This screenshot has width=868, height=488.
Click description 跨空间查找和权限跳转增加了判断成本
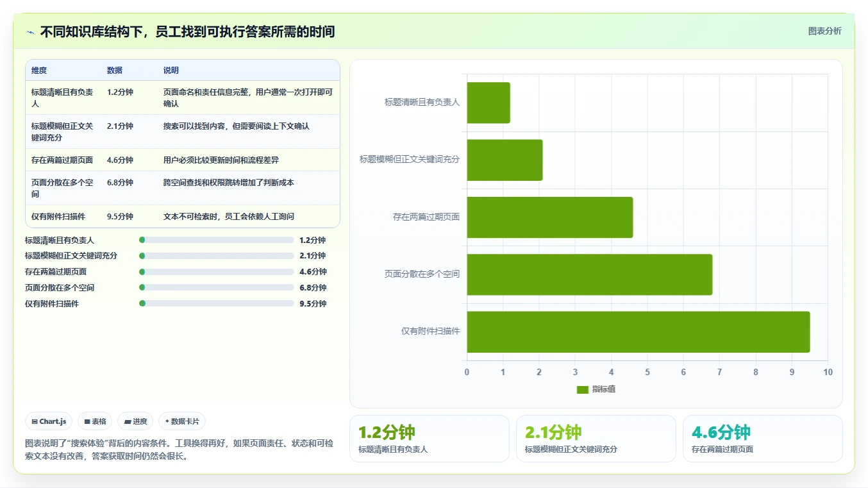tap(229, 183)
